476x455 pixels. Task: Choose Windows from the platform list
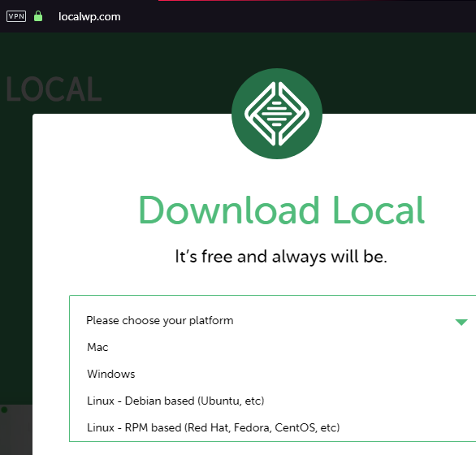[110, 374]
